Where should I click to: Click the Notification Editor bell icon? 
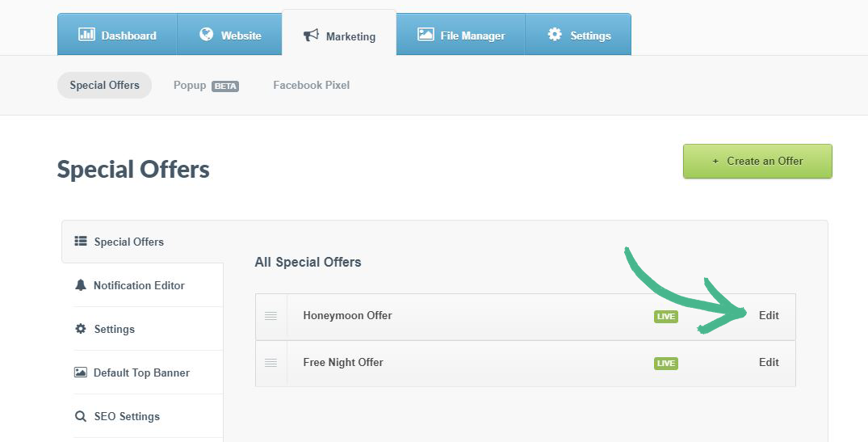tap(80, 285)
